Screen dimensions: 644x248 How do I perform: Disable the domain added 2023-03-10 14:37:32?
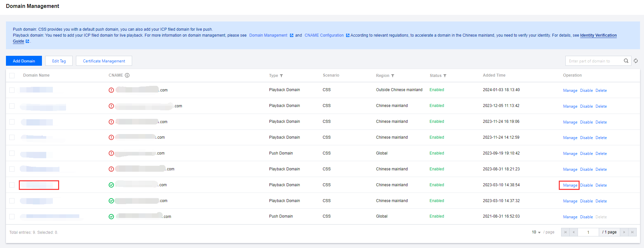click(x=587, y=201)
